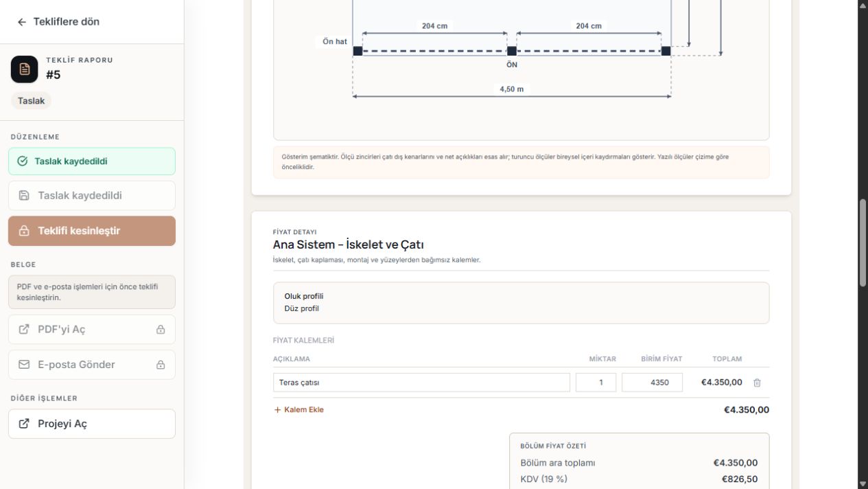Click the Ana Sistem – İskelet ve Çatı heading
Viewport: 868px width, 489px height.
349,244
